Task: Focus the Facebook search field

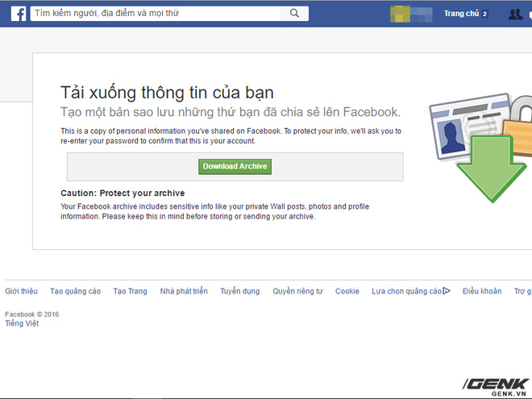Action: (x=157, y=14)
